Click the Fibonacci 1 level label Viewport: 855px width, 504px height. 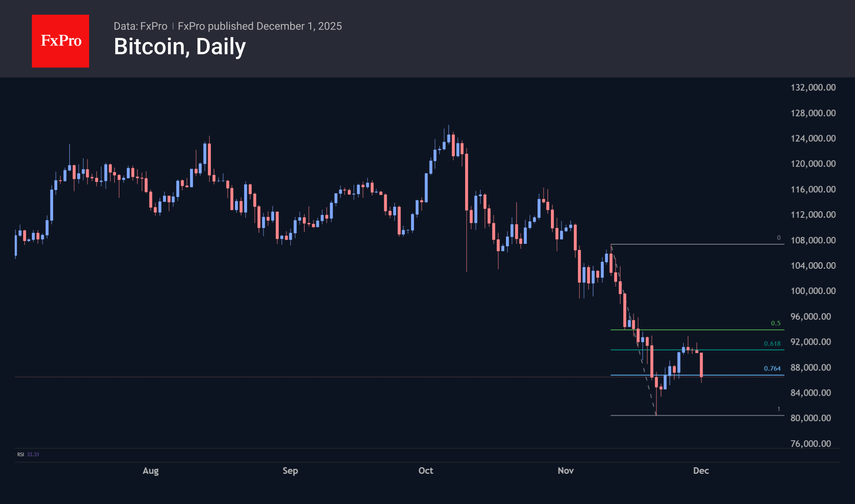[779, 409]
